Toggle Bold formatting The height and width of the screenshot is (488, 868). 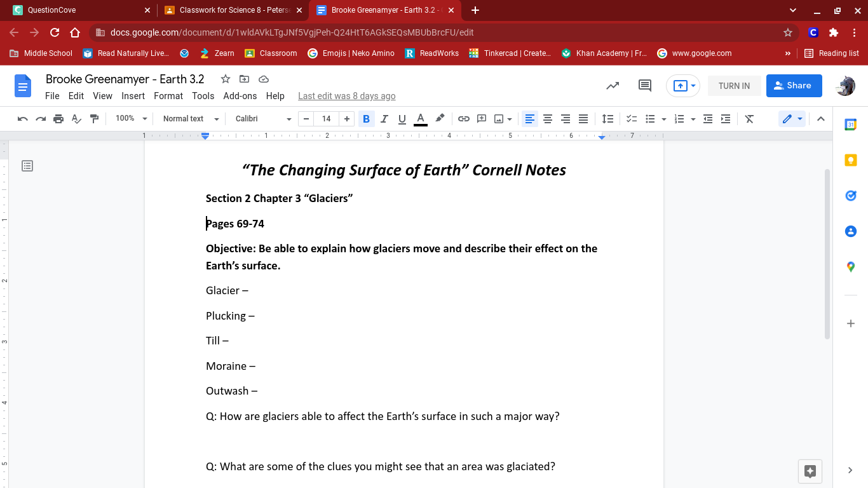coord(366,119)
